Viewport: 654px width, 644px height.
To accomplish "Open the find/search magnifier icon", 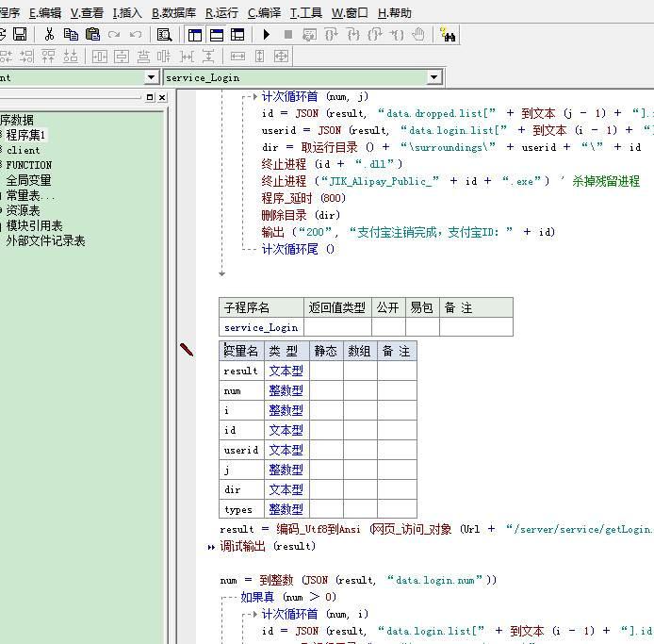I will tap(164, 35).
